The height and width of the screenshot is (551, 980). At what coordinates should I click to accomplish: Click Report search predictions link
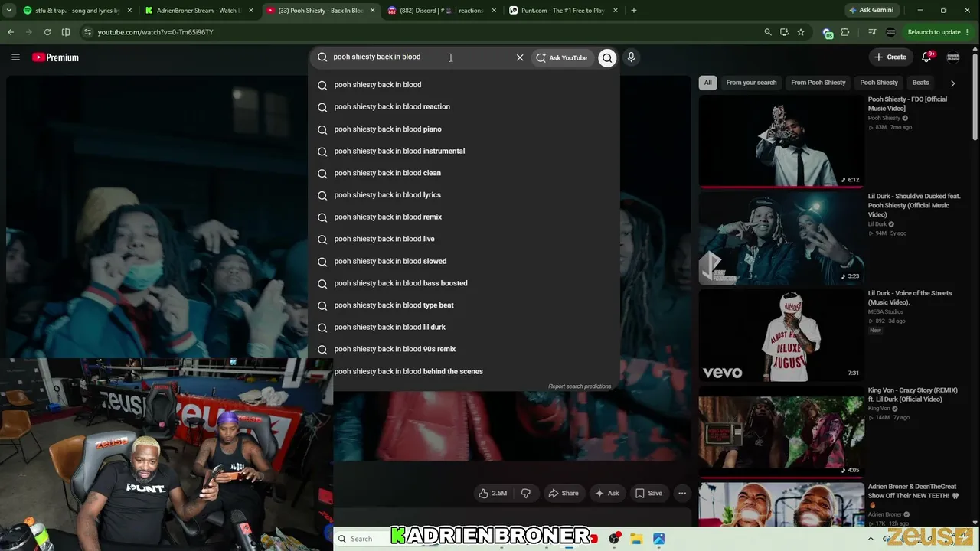(x=580, y=386)
